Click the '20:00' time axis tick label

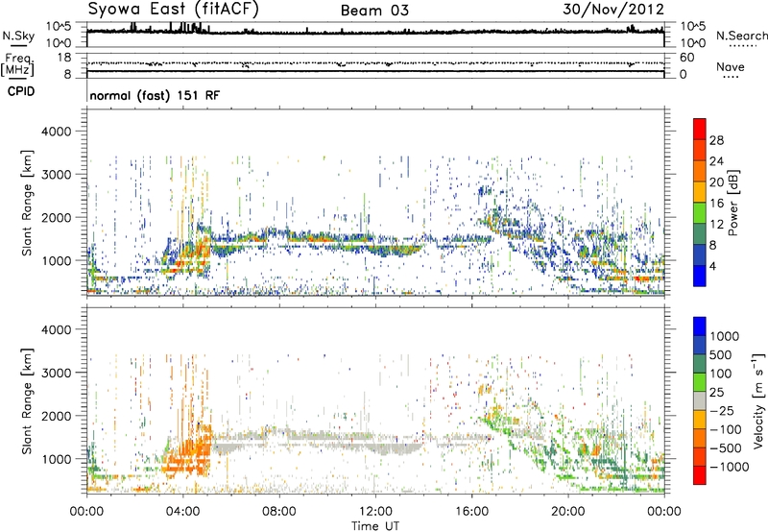(x=568, y=512)
